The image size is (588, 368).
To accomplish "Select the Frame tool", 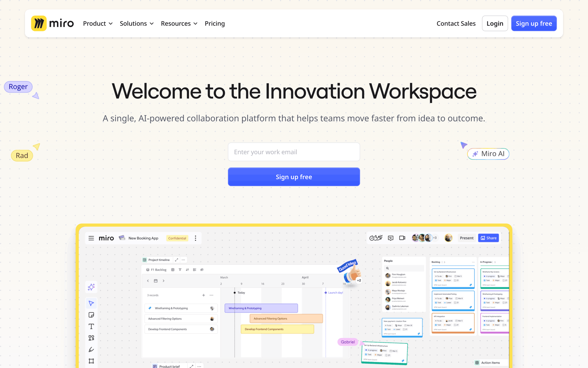I will point(91,361).
